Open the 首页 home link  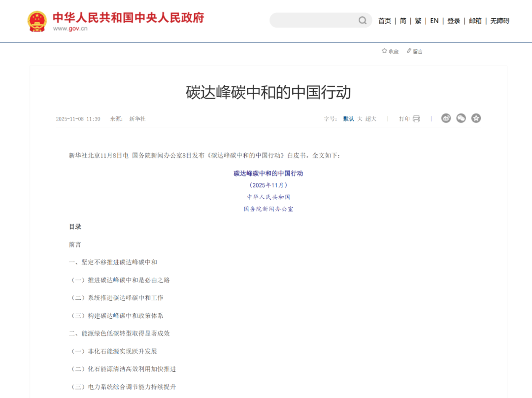tap(385, 21)
